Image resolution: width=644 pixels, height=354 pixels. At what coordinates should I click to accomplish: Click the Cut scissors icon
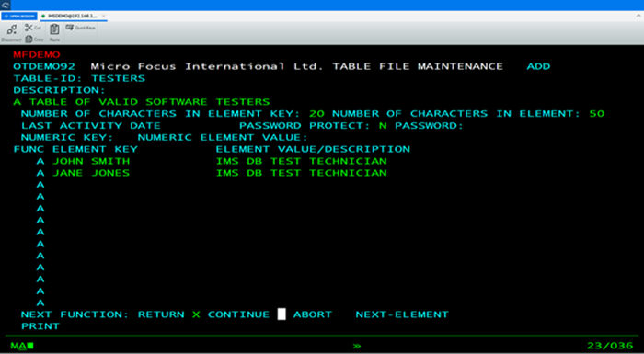[x=29, y=28]
